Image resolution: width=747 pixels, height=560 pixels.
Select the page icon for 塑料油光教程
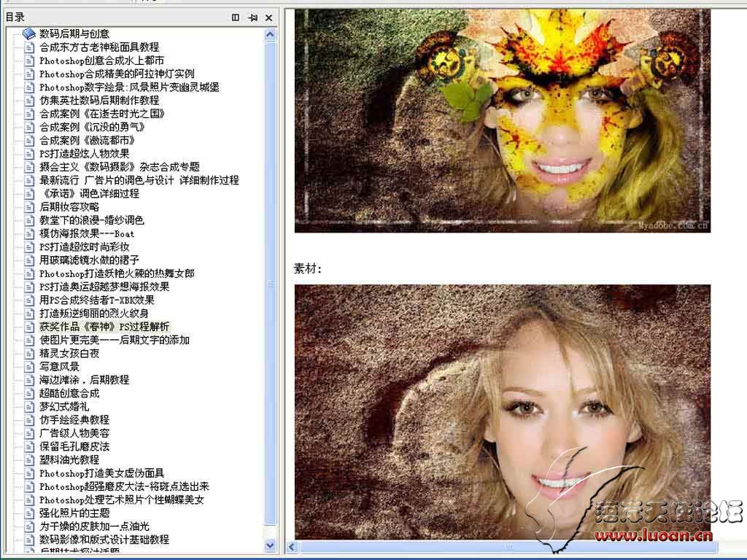[29, 460]
